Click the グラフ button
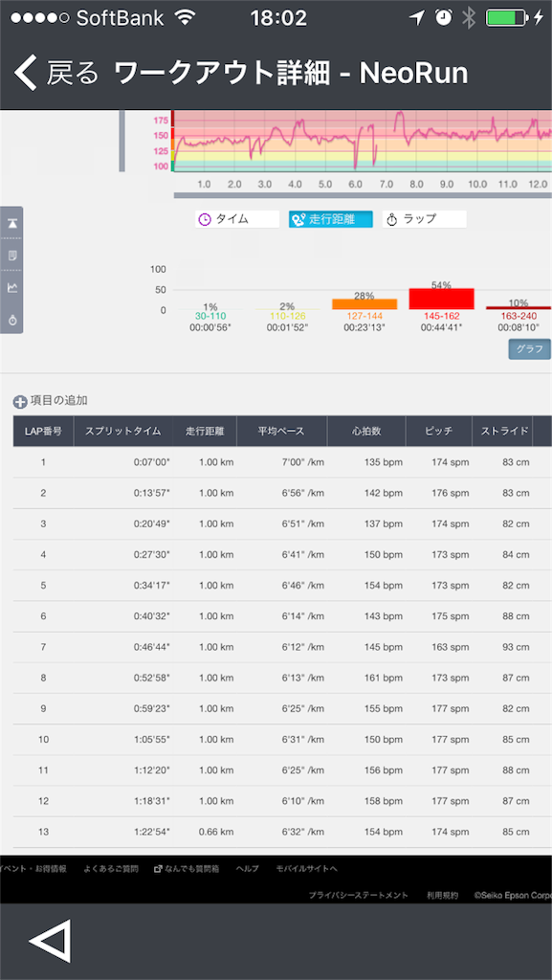 point(529,349)
